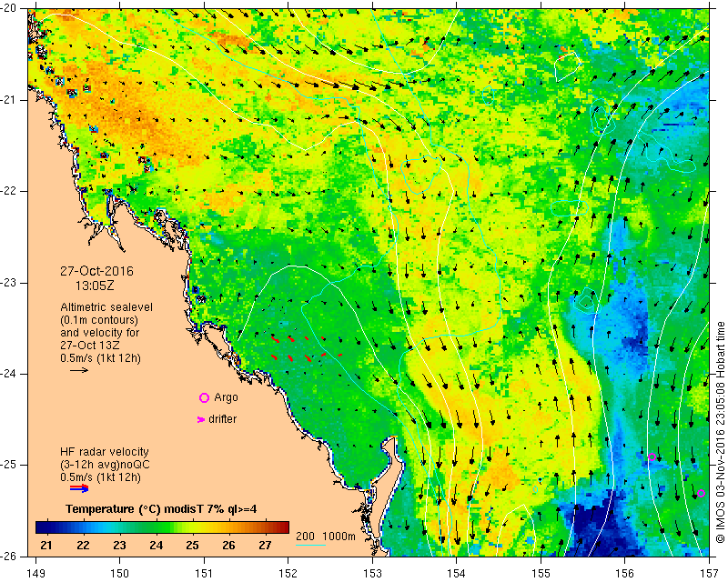This screenshot has height=582, width=728.
Task: Click the latitude axis label '-24'
Action: pos(10,374)
